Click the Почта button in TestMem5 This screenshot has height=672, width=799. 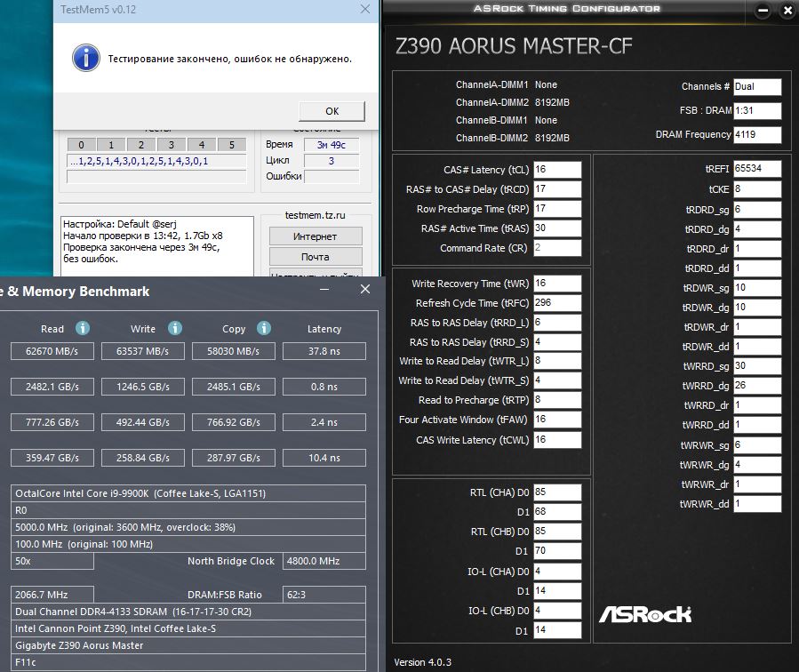point(316,257)
